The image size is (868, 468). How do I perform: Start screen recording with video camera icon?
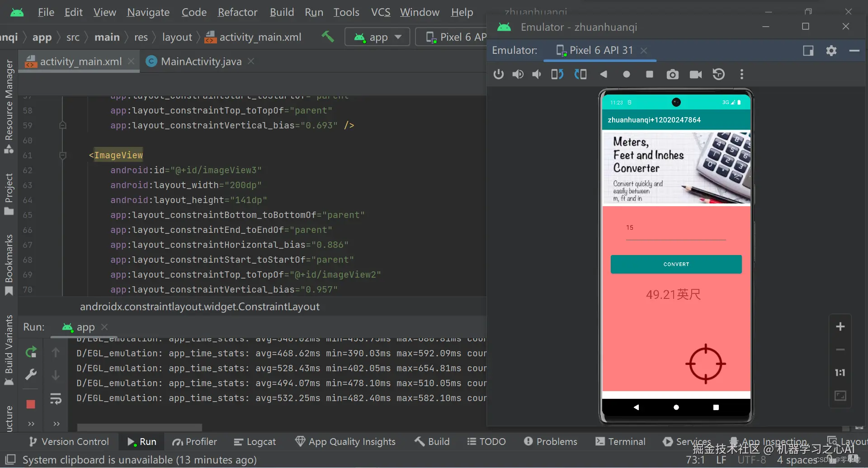click(x=695, y=74)
